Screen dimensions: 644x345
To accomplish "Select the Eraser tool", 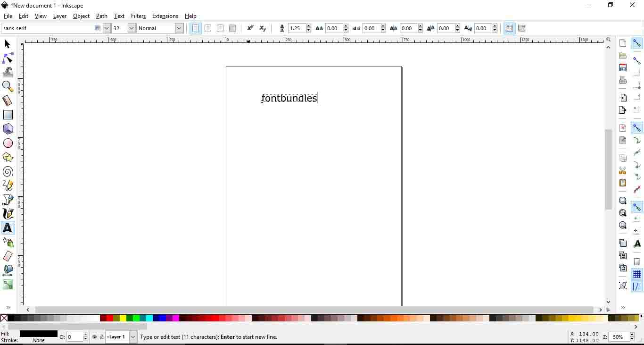I will coord(8,256).
